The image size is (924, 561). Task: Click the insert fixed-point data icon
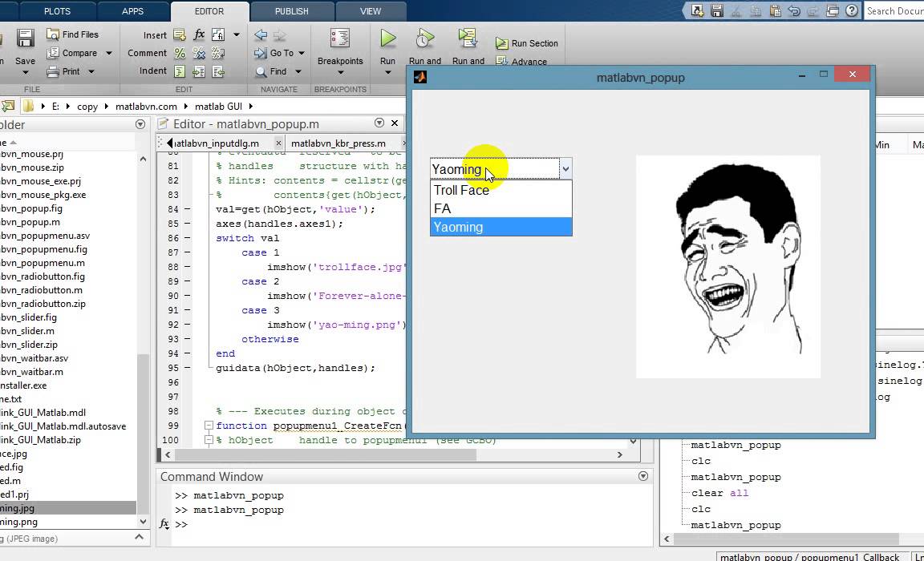point(218,34)
